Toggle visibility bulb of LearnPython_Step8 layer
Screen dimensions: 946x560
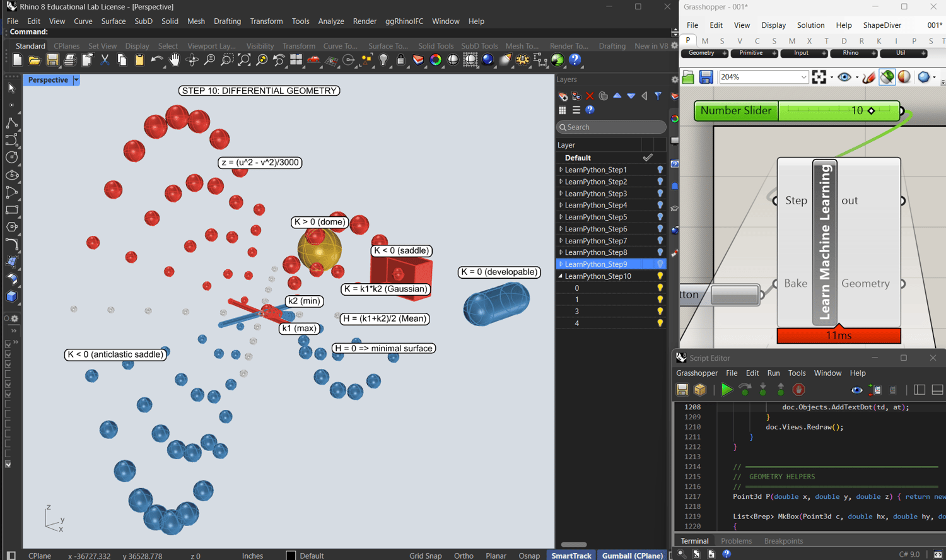660,252
